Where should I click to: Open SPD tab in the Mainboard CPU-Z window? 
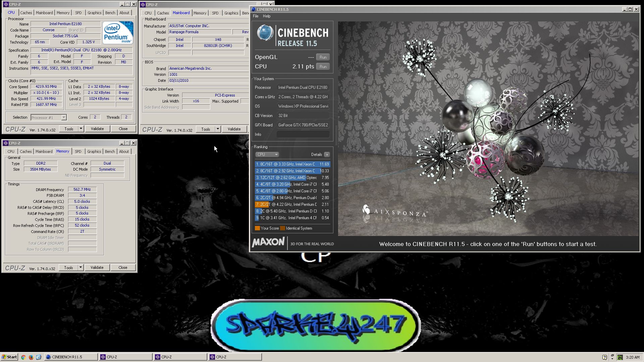tap(215, 13)
